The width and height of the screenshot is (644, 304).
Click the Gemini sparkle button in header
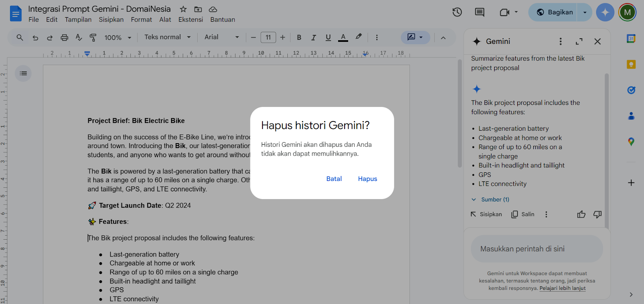pos(605,12)
